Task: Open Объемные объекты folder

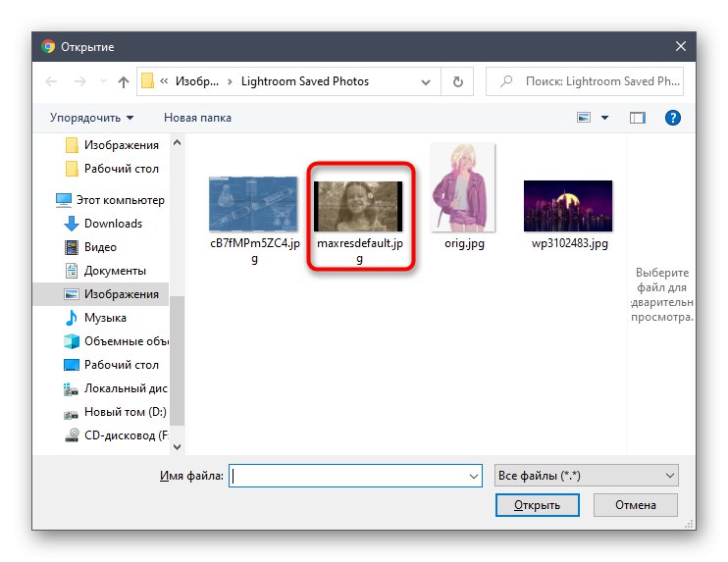Action: pyautogui.click(x=116, y=341)
